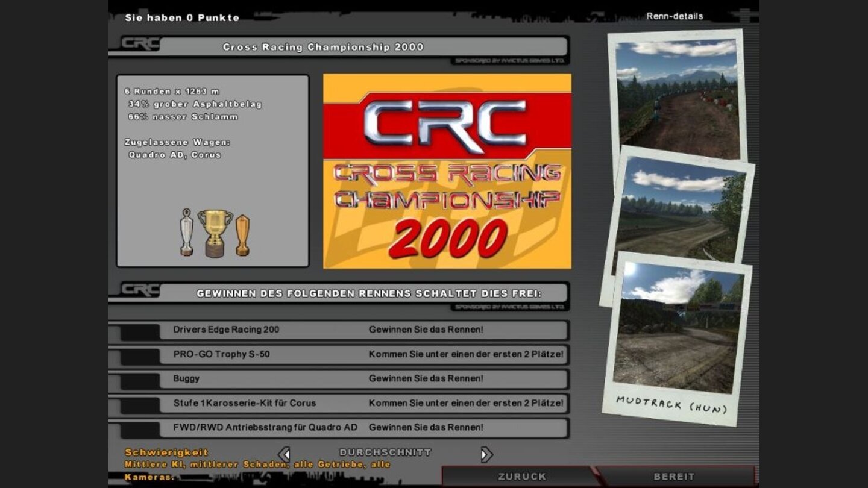This screenshot has width=868, height=488.
Task: Click the 'MUDTRACK (HUN)' handwritten caption
Action: coord(671,404)
